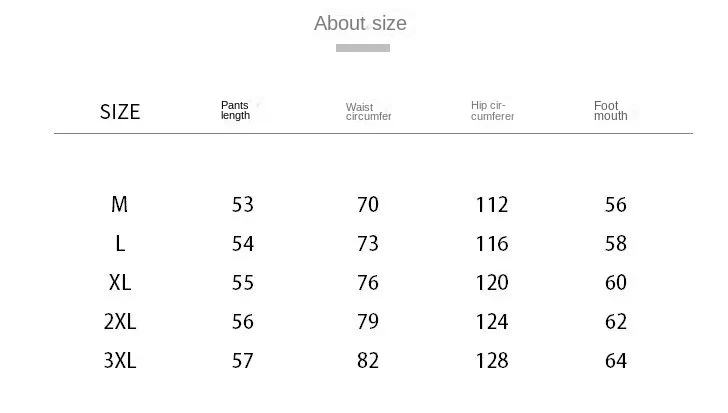728x413 pixels.
Task: Click the Waist circumference column header
Action: [x=368, y=112]
